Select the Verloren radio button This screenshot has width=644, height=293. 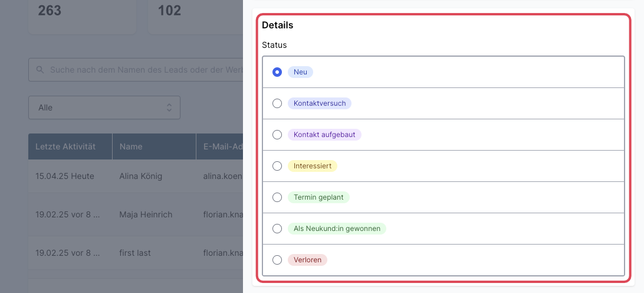tap(277, 260)
